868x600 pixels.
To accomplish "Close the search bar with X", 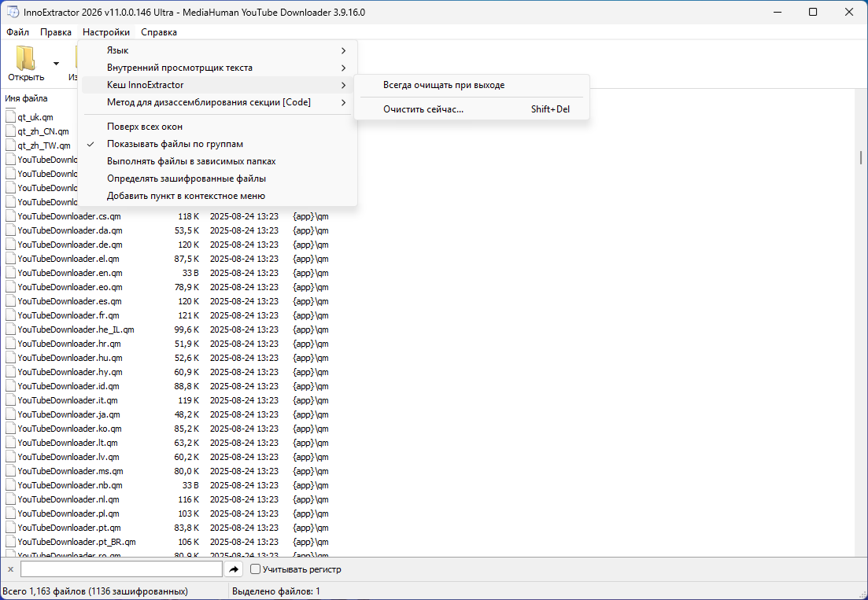I will [x=10, y=569].
